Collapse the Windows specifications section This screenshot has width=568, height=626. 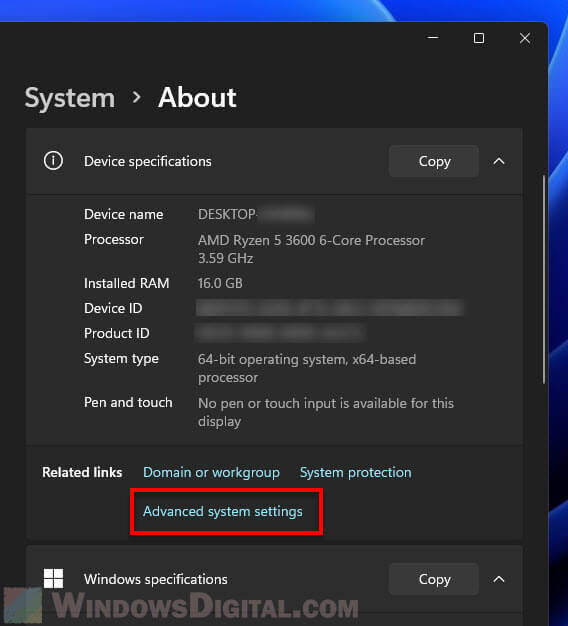click(x=499, y=579)
